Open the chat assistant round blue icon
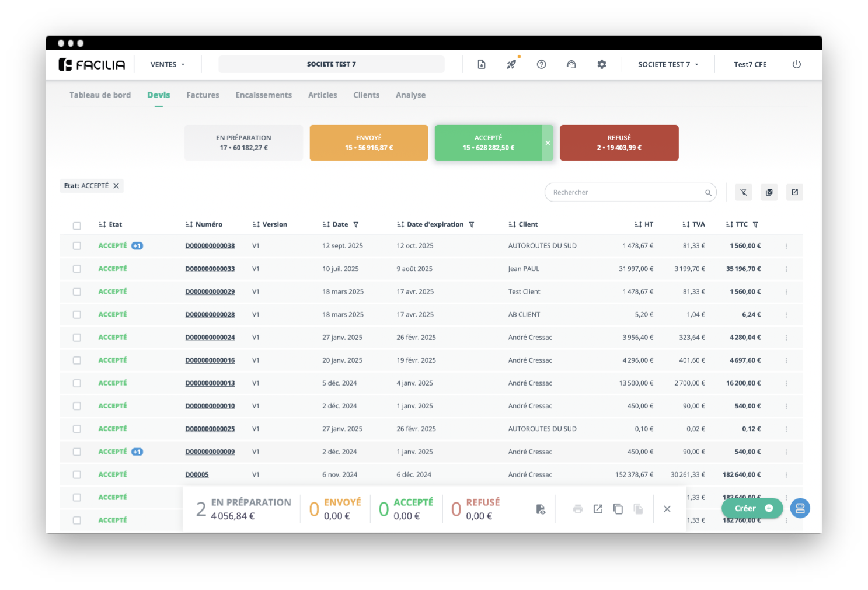868x590 pixels. tap(800, 508)
